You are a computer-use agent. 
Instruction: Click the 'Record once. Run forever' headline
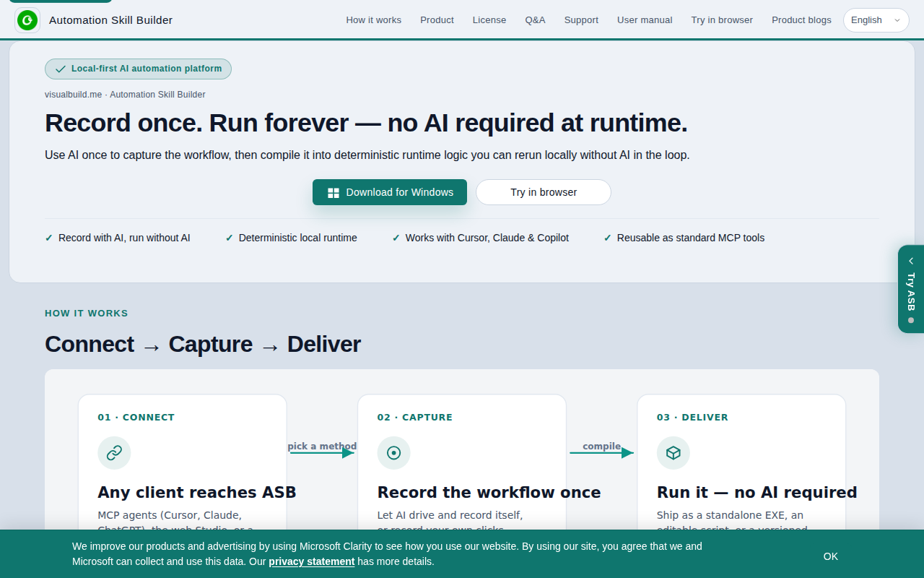pyautogui.click(x=366, y=123)
